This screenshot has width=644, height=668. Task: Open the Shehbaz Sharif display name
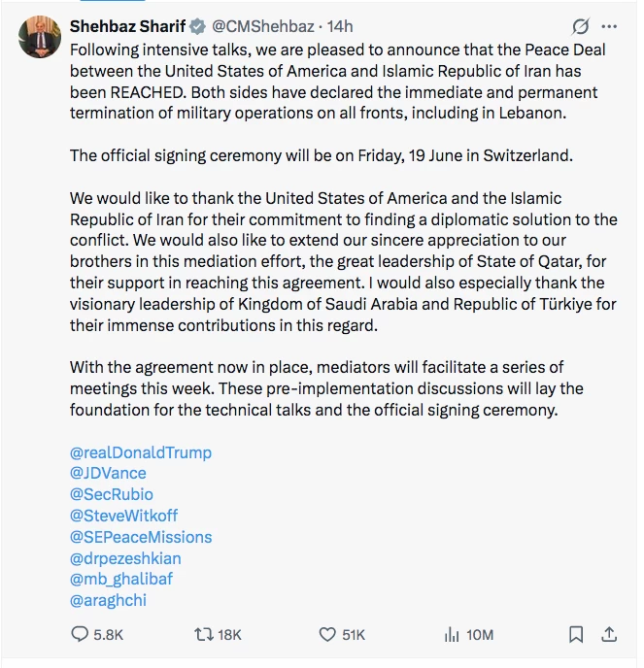[127, 26]
